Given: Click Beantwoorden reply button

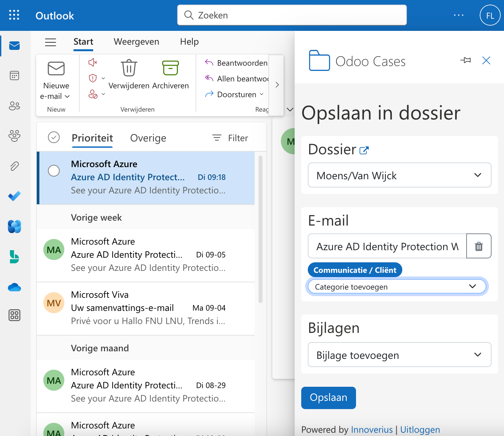Looking at the screenshot, I should tap(236, 63).
